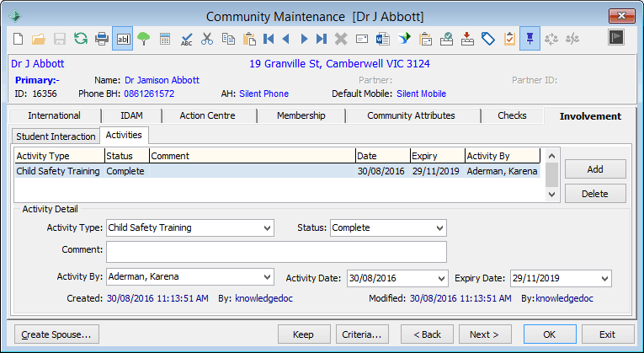Switch to the Checks tab

[512, 115]
